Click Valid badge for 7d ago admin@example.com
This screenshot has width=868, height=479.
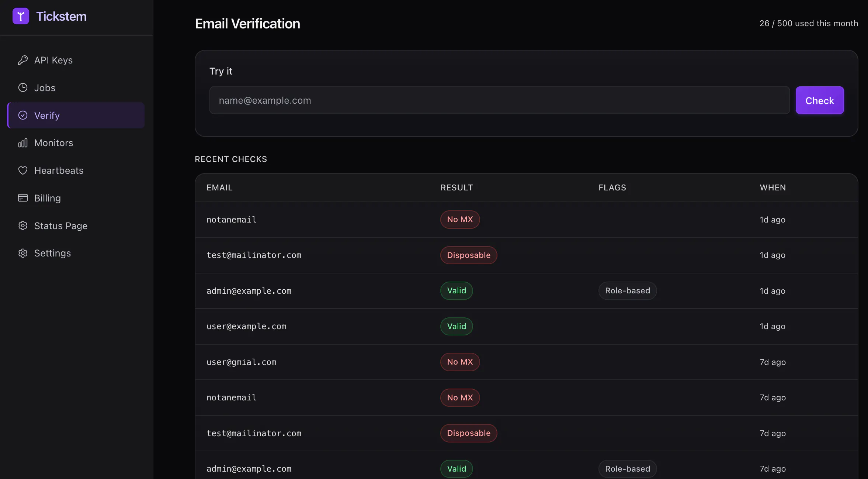tap(456, 469)
